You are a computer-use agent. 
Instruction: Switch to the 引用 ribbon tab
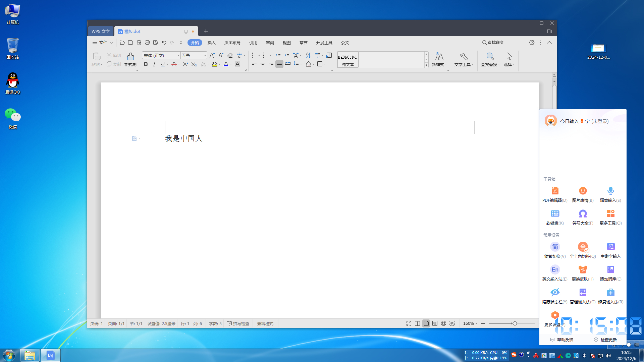click(x=253, y=43)
